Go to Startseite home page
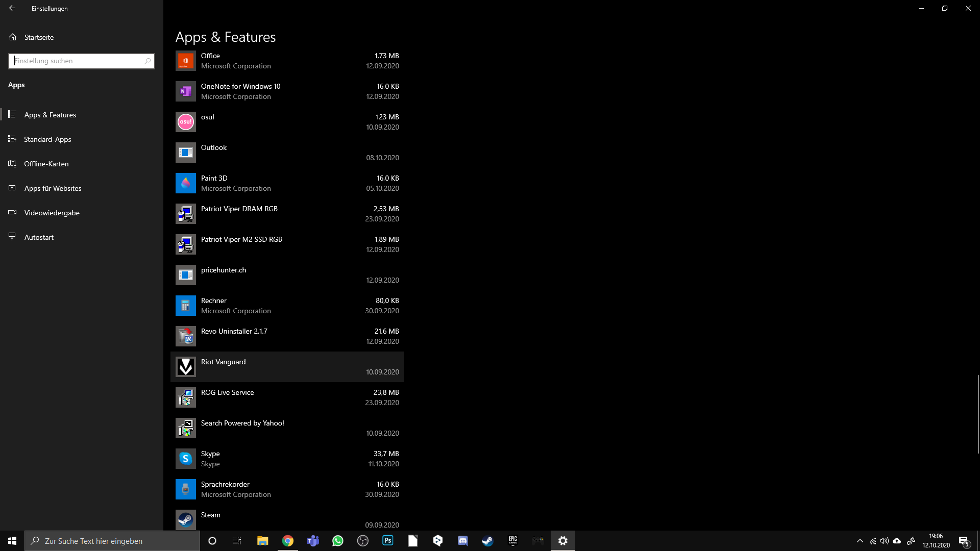The height and width of the screenshot is (551, 980). [39, 37]
